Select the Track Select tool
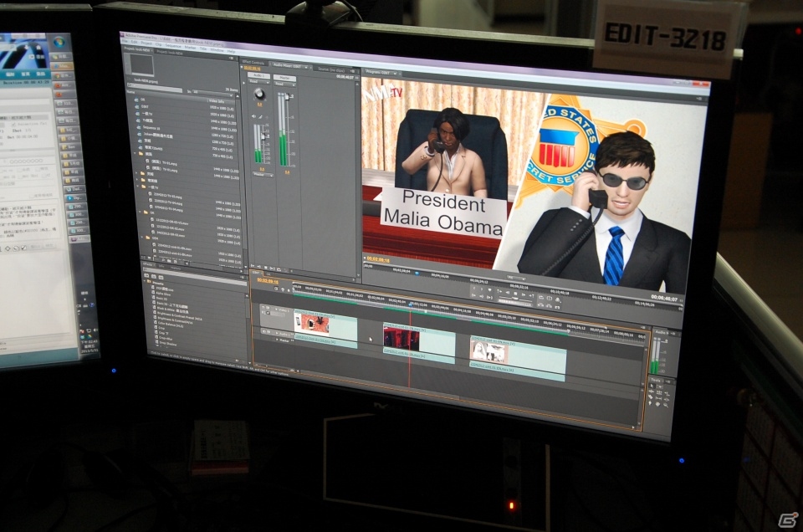The image size is (803, 532). 660,386
